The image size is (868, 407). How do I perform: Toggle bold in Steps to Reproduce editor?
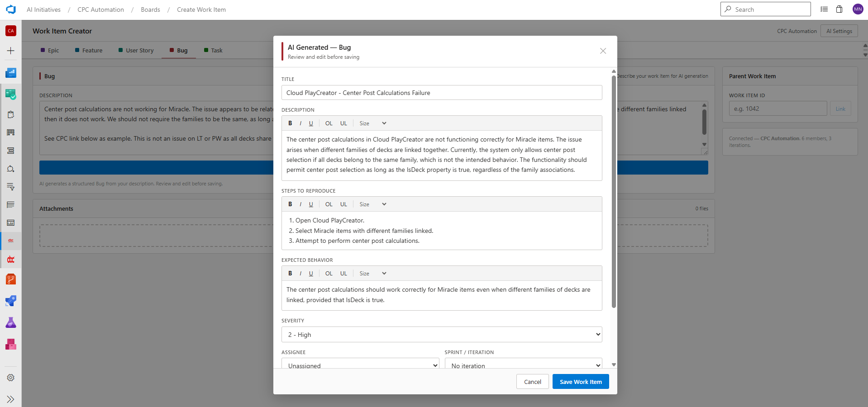click(x=290, y=204)
